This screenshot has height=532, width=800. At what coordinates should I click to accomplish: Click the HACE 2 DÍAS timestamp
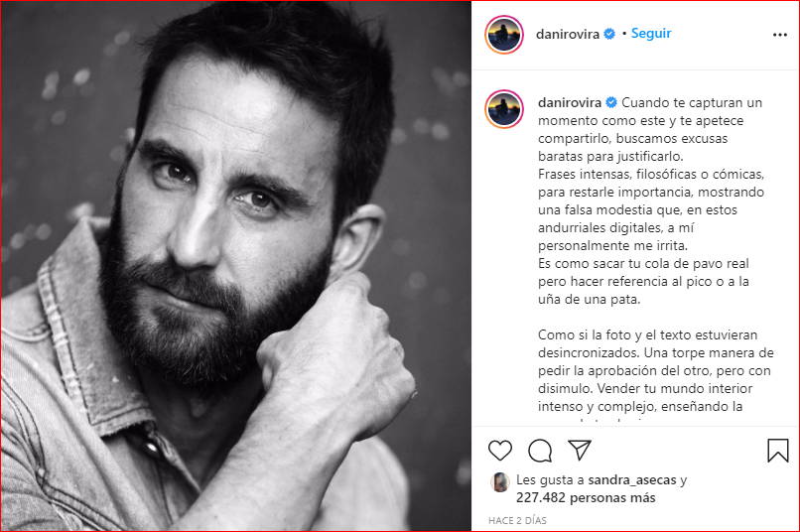point(517,520)
